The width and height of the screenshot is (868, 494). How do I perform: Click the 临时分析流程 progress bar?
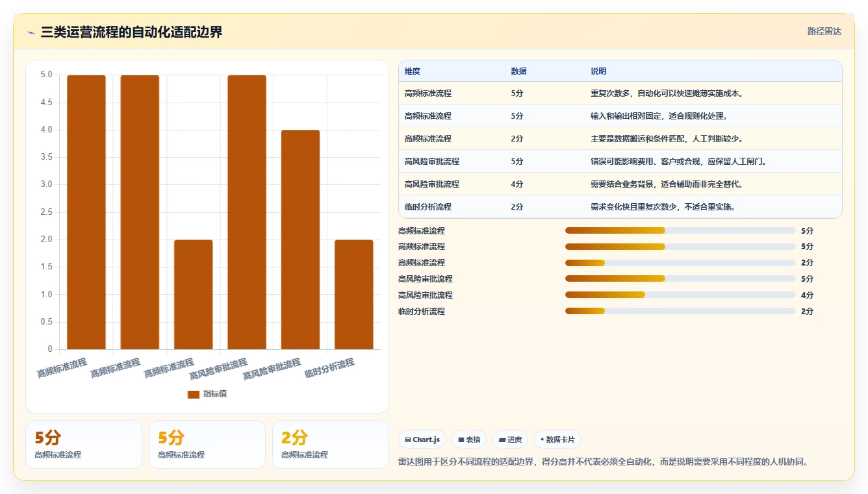pos(680,311)
